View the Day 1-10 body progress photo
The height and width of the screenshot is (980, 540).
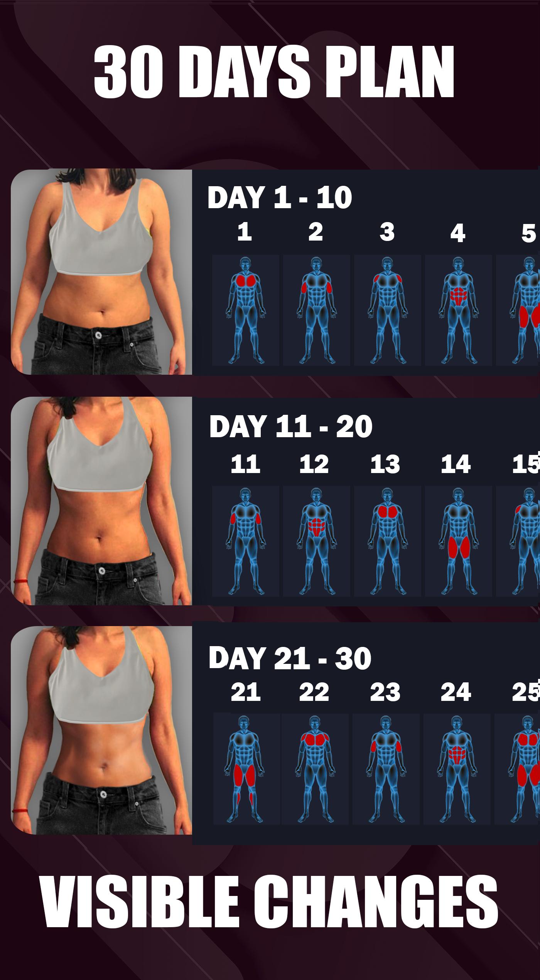coord(101,272)
